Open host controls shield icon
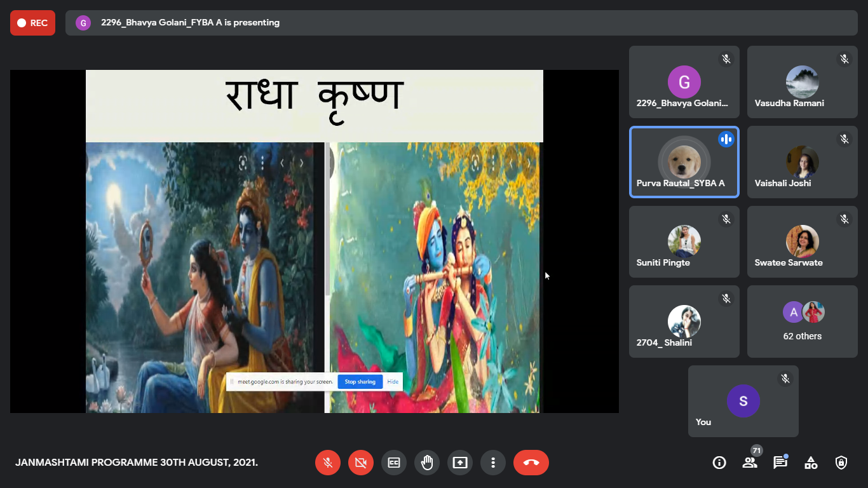Screen dimensions: 868x488 click(841, 463)
